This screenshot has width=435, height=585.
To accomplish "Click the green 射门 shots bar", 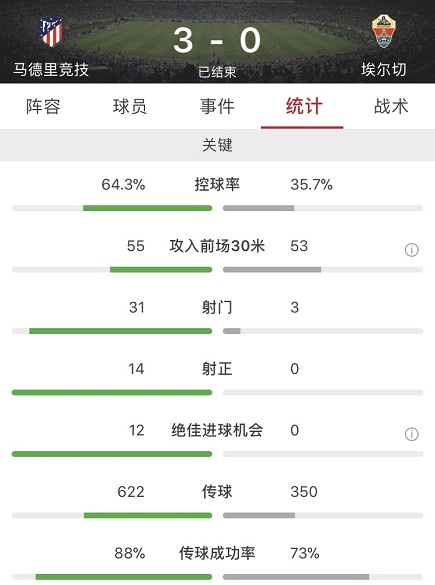I will click(x=121, y=331).
